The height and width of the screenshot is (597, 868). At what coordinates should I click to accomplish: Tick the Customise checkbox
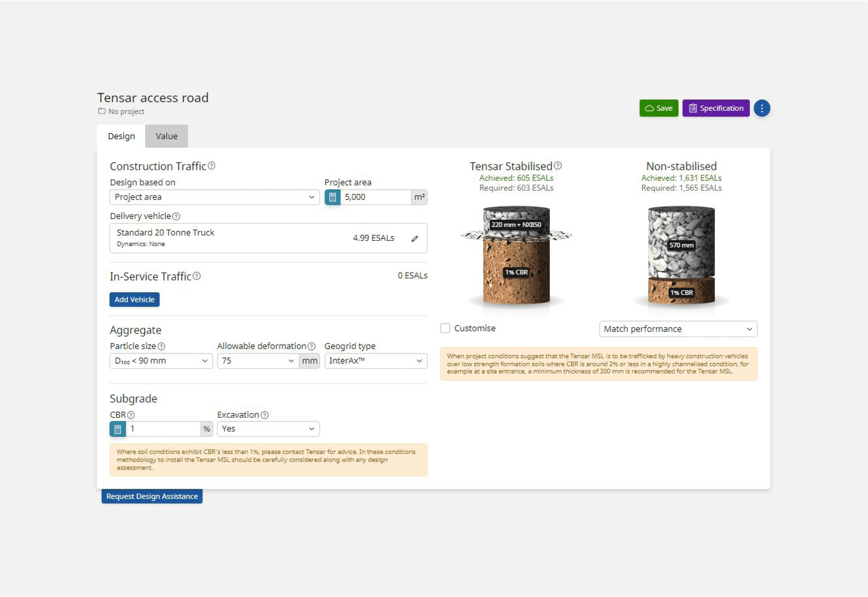click(445, 328)
